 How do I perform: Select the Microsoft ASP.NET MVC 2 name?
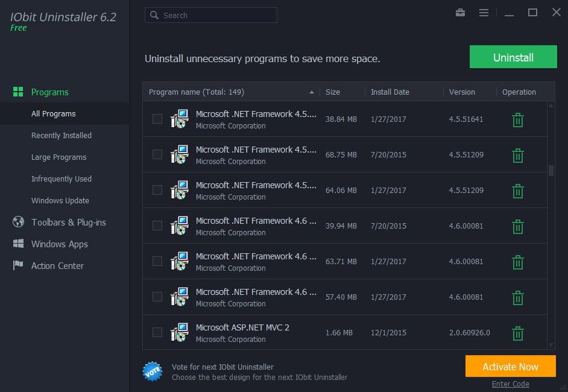pos(242,327)
